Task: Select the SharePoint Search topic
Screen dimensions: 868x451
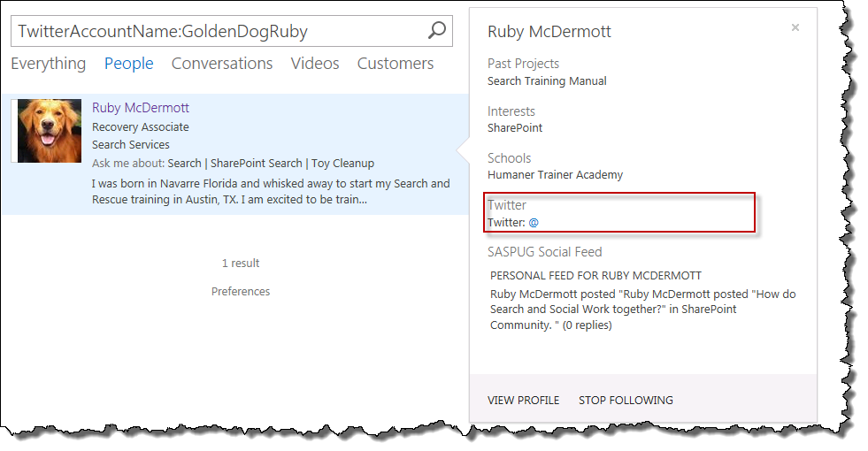Action: point(257,164)
